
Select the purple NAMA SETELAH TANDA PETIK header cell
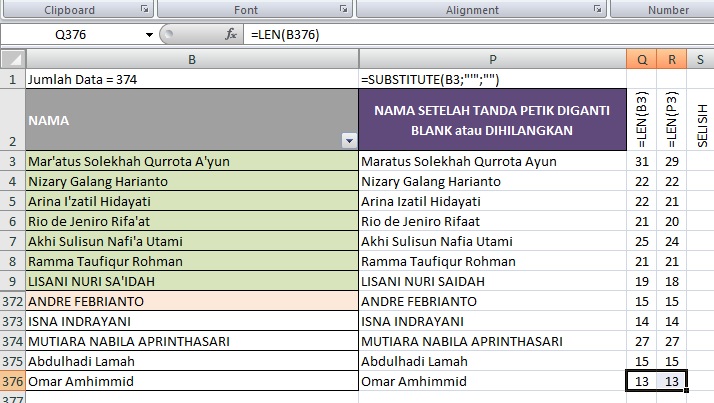[492, 120]
